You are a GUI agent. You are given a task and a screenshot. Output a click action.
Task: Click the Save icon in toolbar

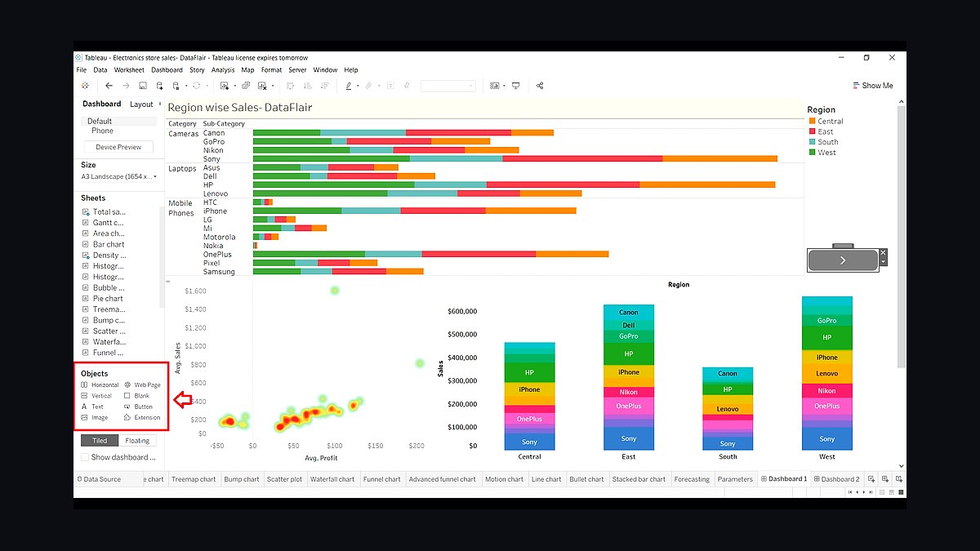pos(143,86)
